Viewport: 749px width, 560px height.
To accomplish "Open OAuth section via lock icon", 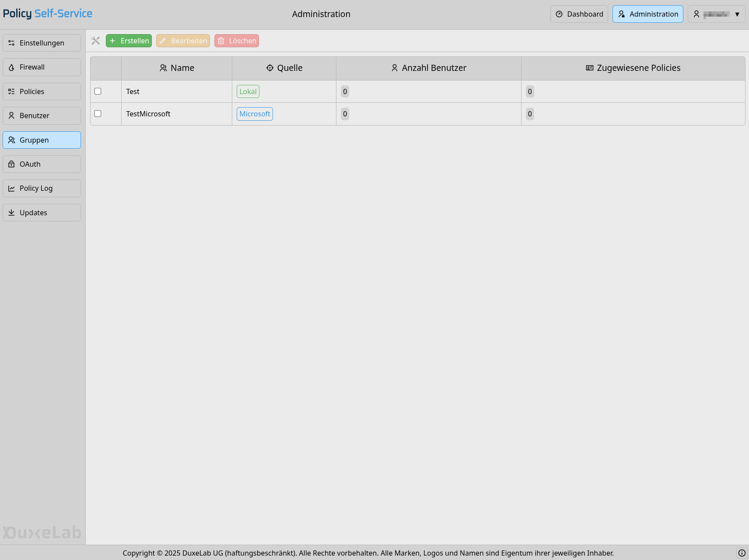I will point(12,164).
